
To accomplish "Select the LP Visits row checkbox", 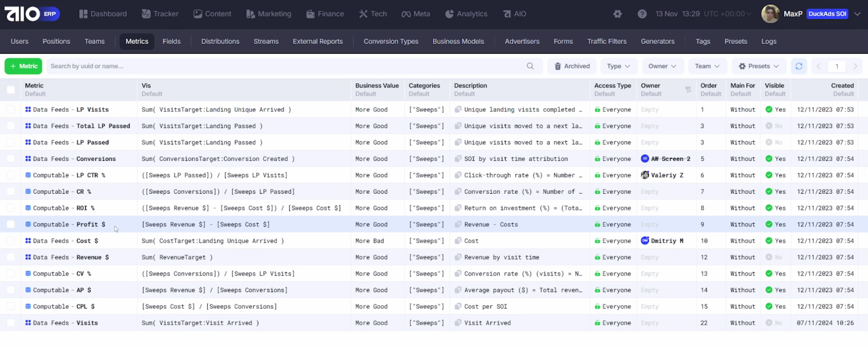I will (x=11, y=110).
